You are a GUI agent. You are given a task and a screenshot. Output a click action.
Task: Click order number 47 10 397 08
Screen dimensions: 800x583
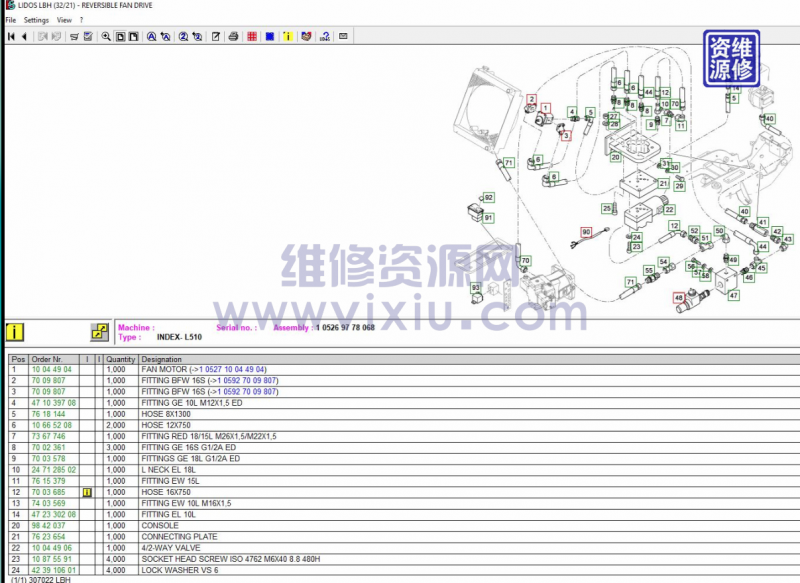[53, 403]
